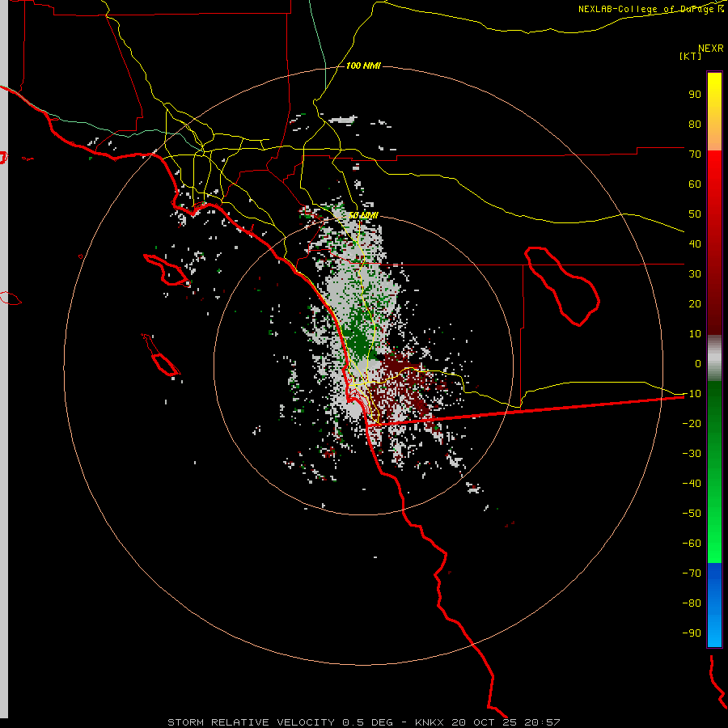Click the 20 OCT 25 date text

(x=485, y=722)
